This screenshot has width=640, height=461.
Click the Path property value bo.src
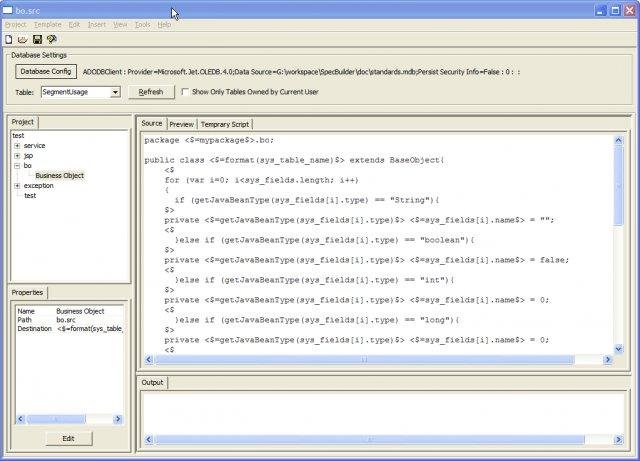tap(66, 320)
